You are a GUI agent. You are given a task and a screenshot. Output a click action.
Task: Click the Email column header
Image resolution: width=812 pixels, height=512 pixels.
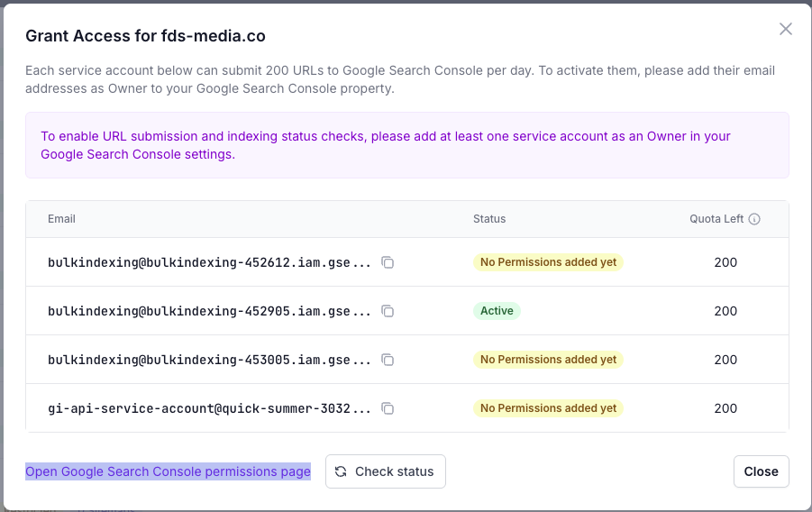click(x=61, y=219)
